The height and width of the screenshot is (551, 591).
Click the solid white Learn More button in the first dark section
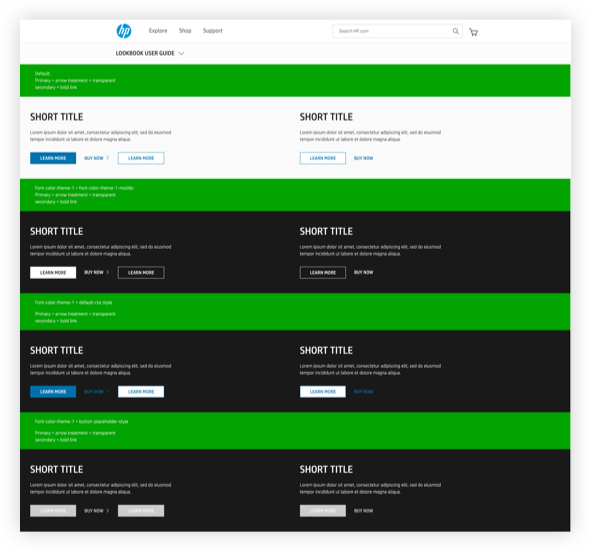(x=53, y=272)
